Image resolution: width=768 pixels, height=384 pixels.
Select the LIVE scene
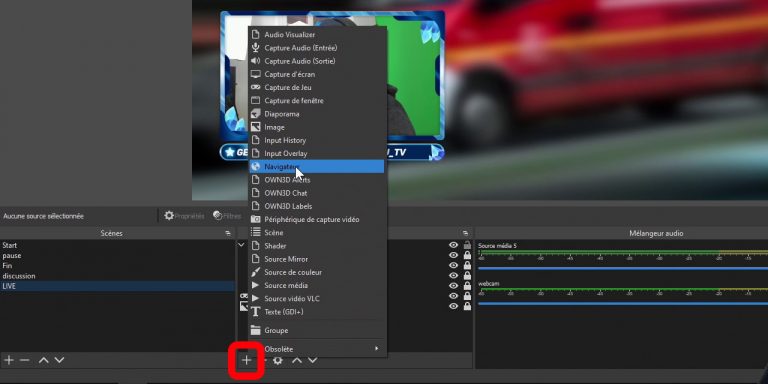click(118, 286)
